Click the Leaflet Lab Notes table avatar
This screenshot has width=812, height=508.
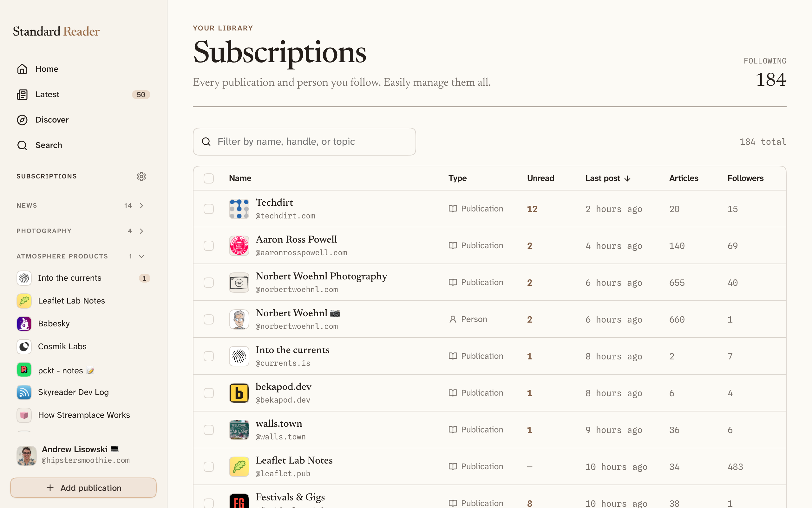[x=239, y=467]
